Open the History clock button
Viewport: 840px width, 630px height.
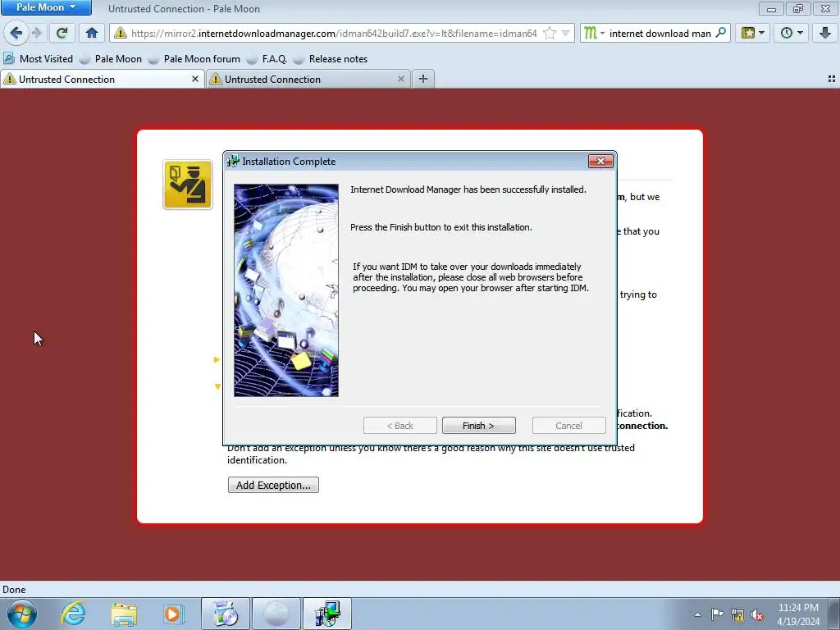coord(792,33)
